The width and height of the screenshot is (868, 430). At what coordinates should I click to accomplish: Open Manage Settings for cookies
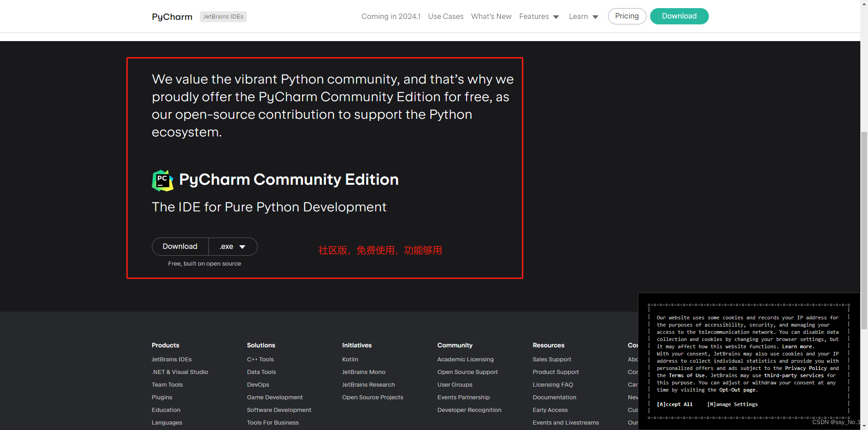(x=732, y=404)
